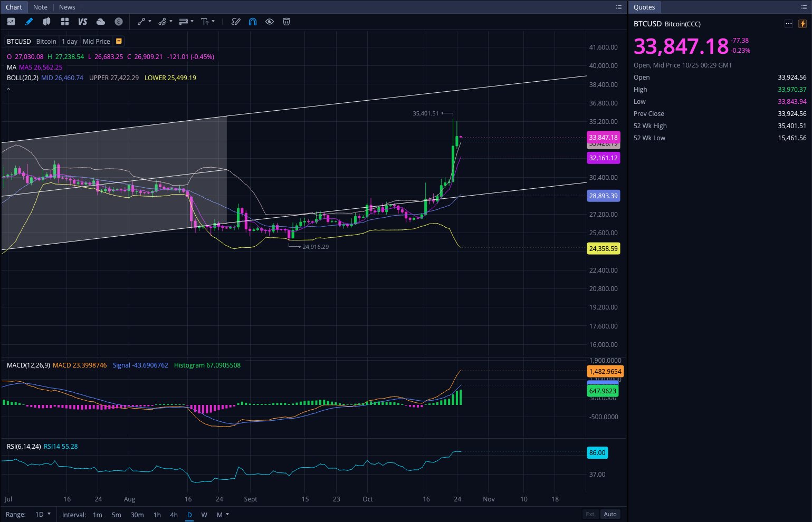Click the orange 1,482.9654 MACD axis tag
This screenshot has height=522, width=812.
(605, 371)
